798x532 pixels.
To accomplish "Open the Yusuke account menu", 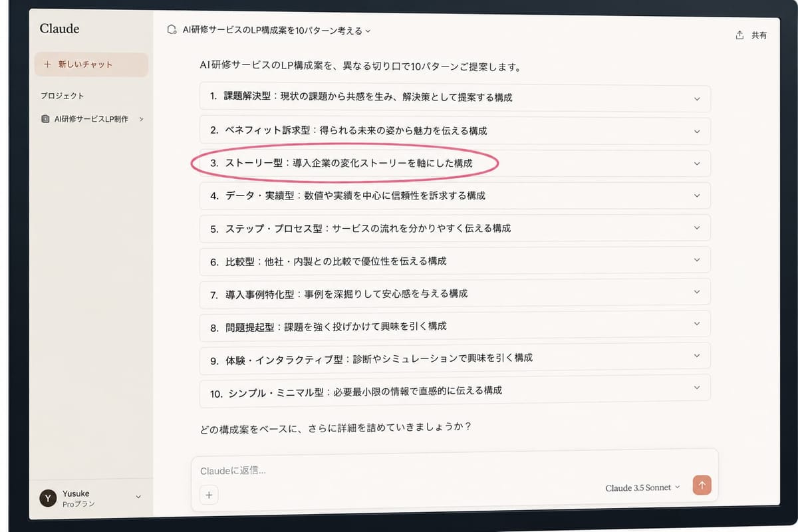I will coord(91,498).
